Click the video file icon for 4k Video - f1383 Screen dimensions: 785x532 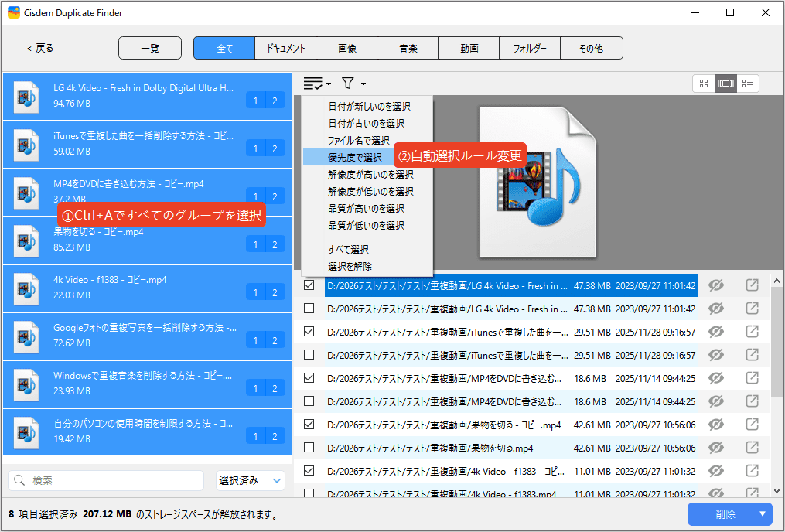[x=26, y=288]
